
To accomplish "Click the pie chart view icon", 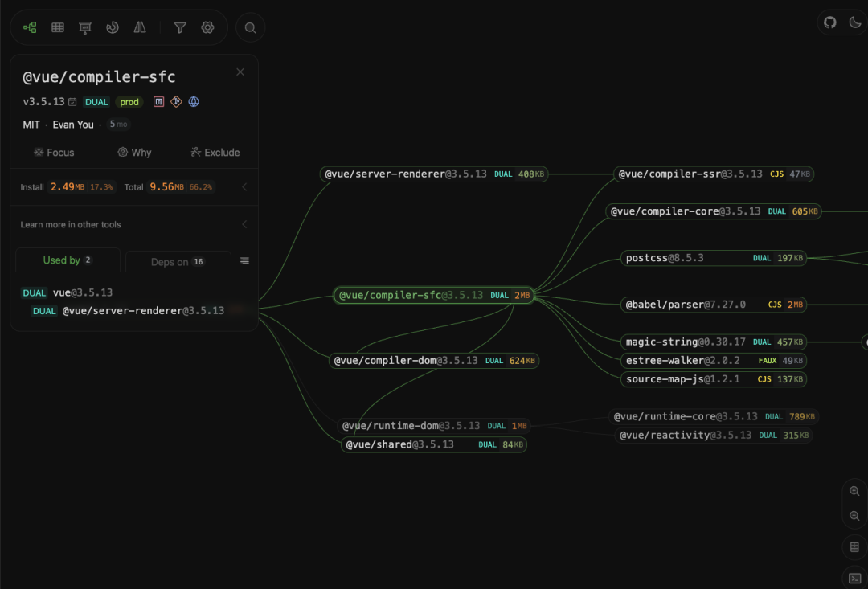I will [x=112, y=27].
